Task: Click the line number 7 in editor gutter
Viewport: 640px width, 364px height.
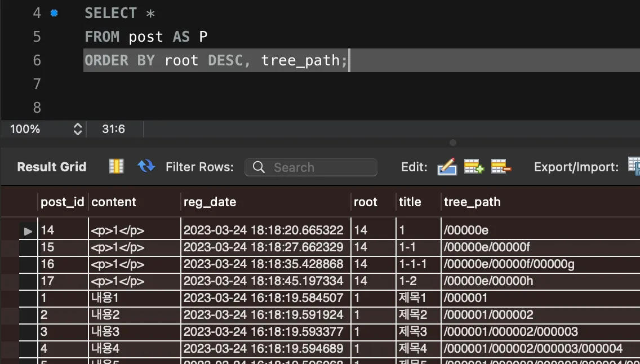Action: click(x=37, y=84)
